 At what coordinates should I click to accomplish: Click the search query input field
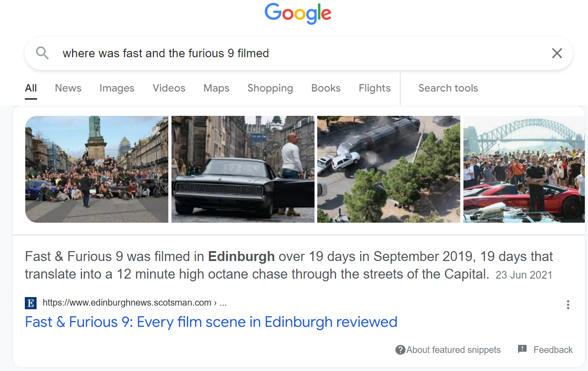[x=298, y=53]
